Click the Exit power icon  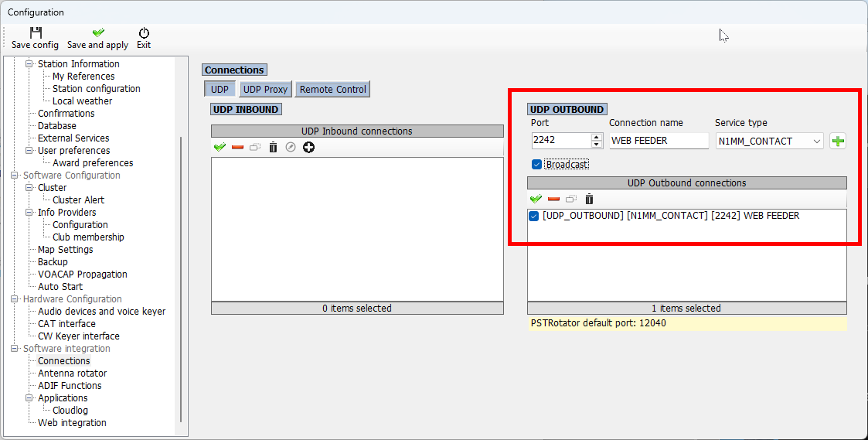click(144, 32)
